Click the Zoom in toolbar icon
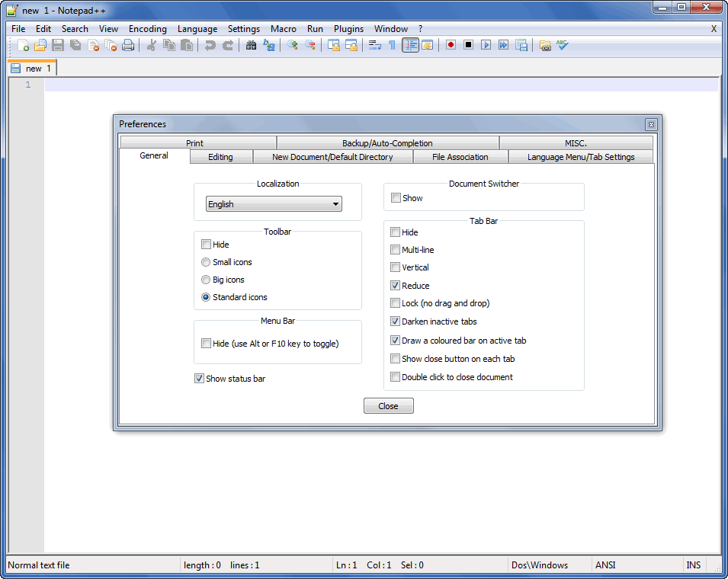The width and height of the screenshot is (728, 579). click(292, 46)
